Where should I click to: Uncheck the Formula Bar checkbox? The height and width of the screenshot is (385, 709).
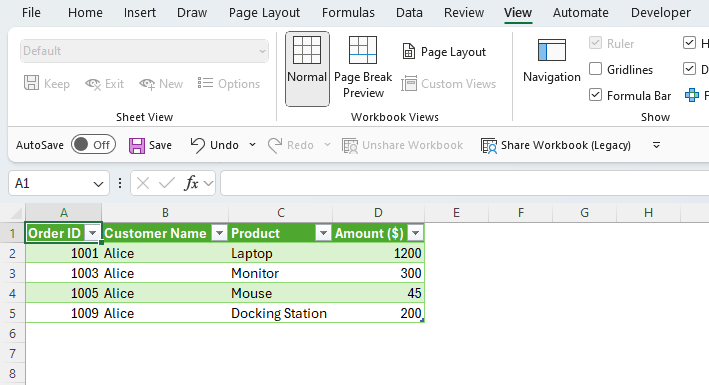[x=596, y=95]
